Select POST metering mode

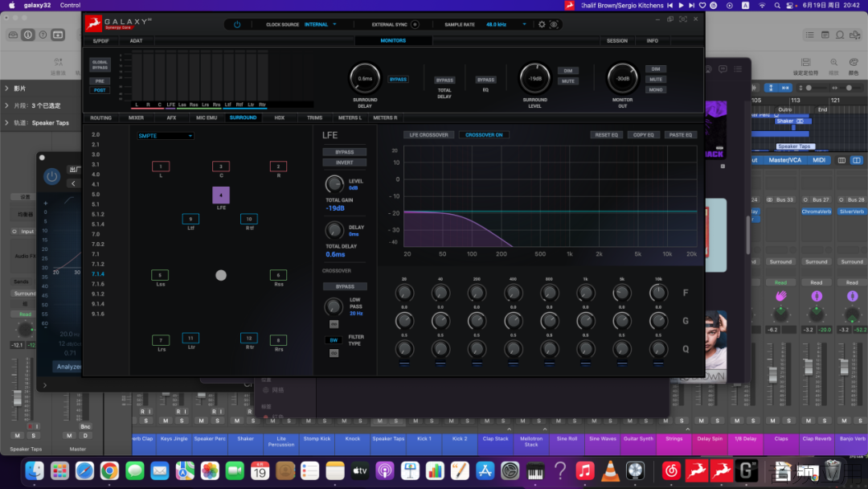100,90
